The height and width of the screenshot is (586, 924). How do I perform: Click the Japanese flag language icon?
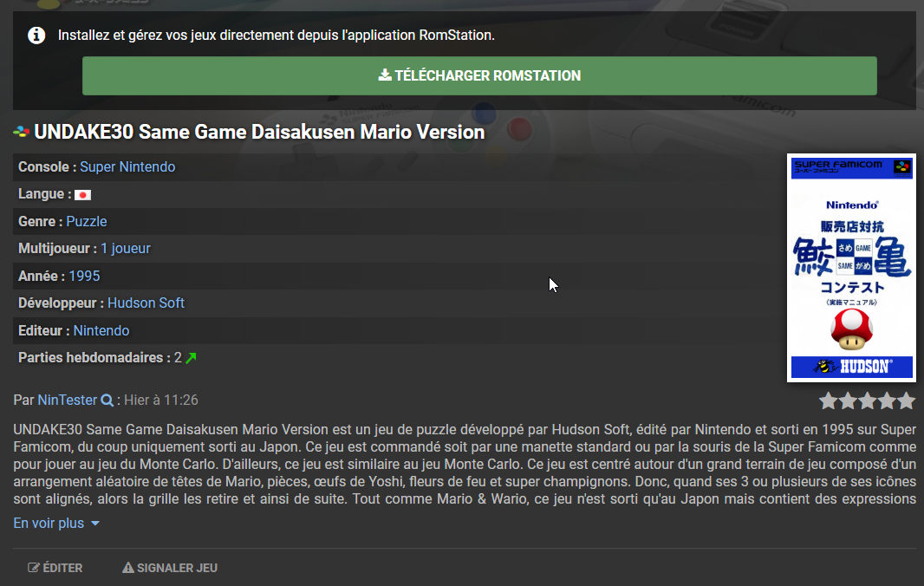coord(82,195)
